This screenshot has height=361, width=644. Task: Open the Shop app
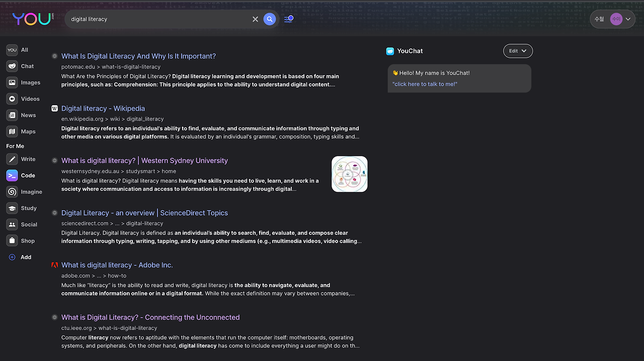pos(21,241)
